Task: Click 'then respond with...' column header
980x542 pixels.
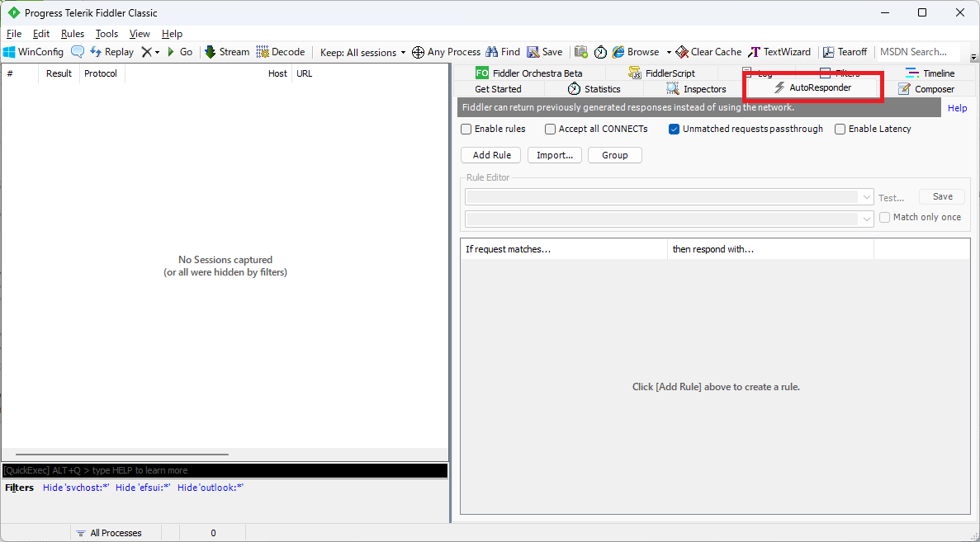Action: point(770,249)
